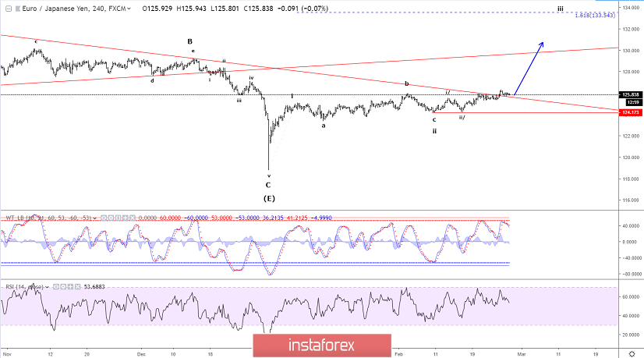Click WT_LB value 41.2125

[297, 218]
